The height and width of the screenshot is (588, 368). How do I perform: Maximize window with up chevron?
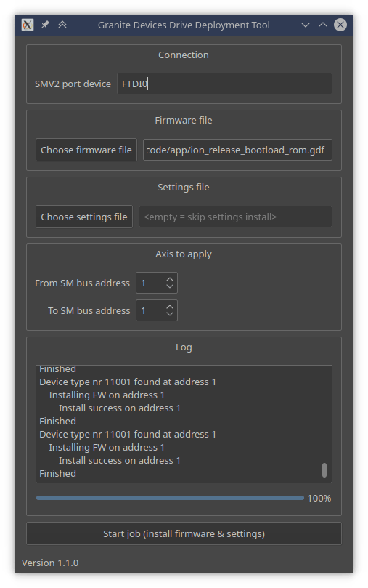323,25
